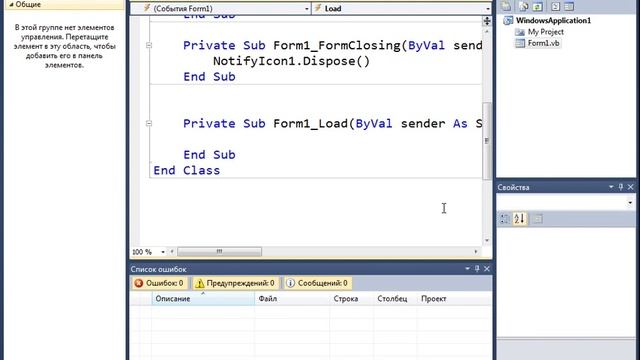Sort the error list by Проект column

[x=454, y=299]
